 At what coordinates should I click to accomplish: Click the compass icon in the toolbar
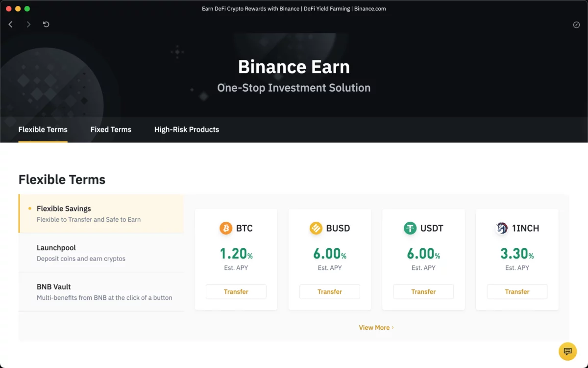pos(576,25)
